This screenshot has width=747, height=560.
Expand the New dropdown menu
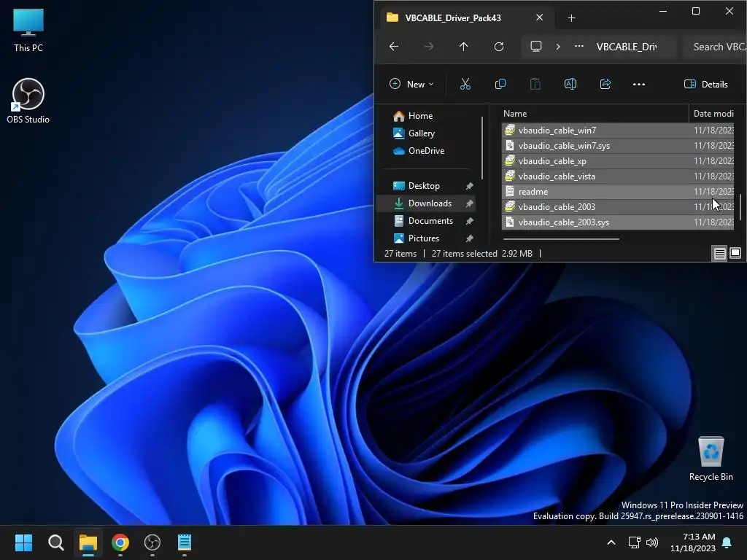[x=411, y=85]
